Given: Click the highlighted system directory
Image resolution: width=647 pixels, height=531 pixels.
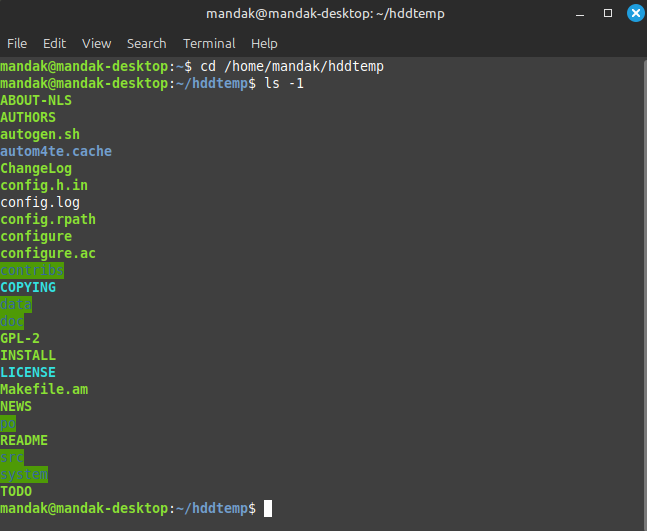Looking at the screenshot, I should pyautogui.click(x=24, y=474).
